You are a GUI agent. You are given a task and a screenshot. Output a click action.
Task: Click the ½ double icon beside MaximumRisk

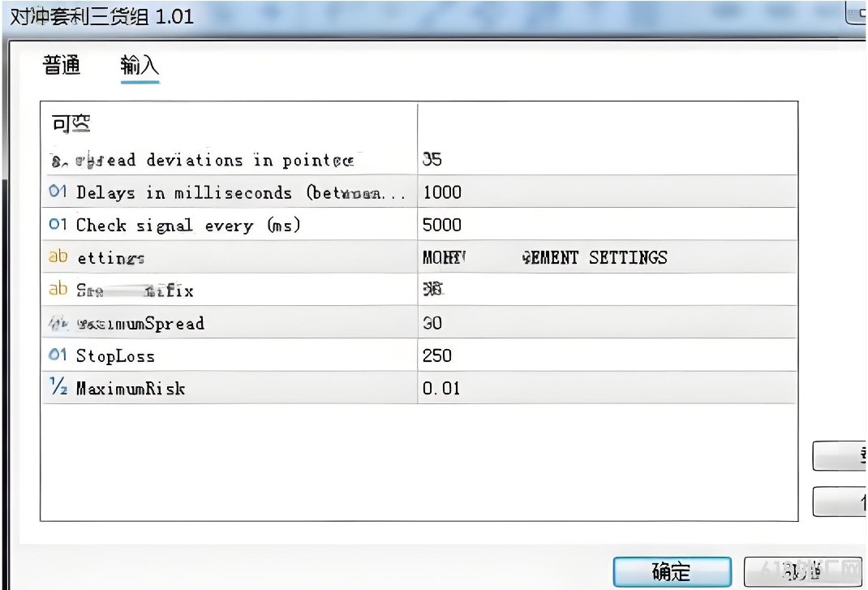tap(58, 386)
